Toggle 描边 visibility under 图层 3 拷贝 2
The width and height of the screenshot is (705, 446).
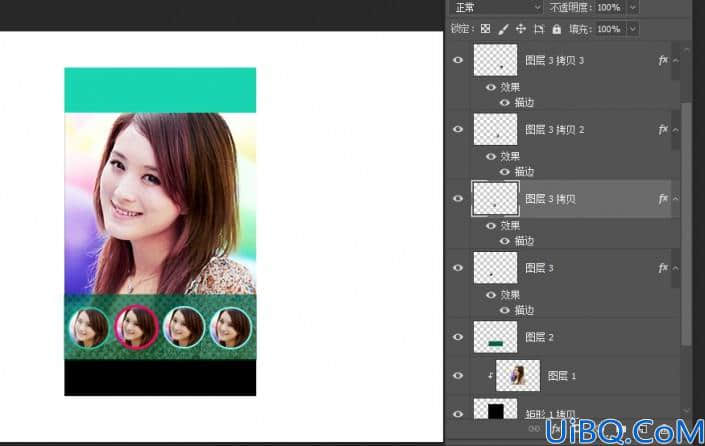(x=504, y=172)
